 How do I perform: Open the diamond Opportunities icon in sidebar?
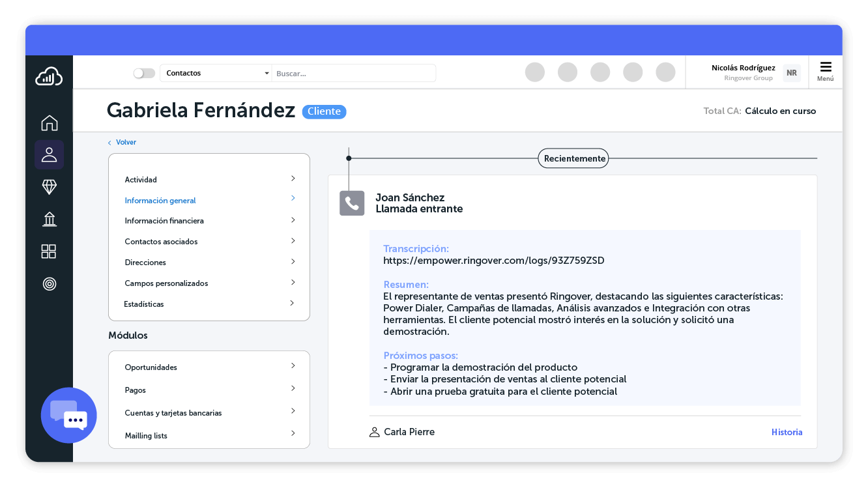point(49,187)
